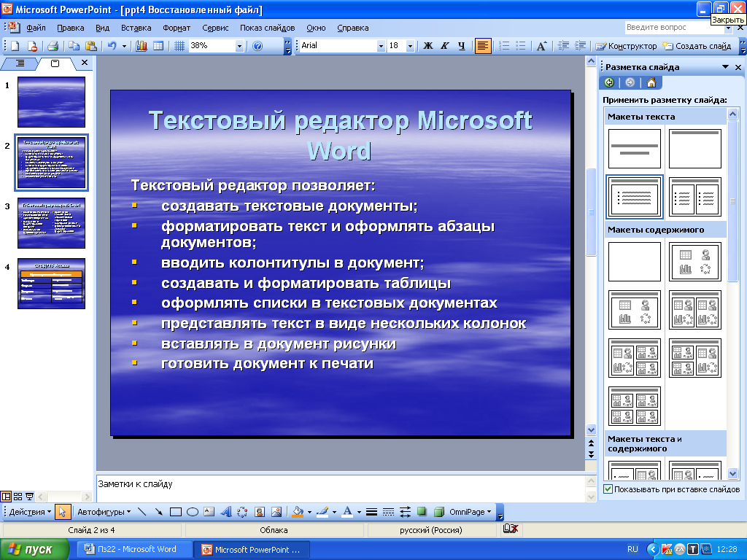Click the Конструктор button

[x=627, y=46]
